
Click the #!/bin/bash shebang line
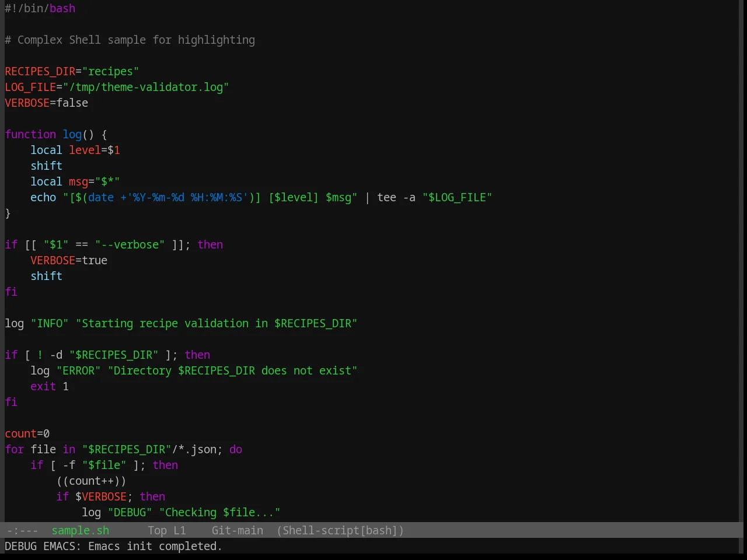40,8
